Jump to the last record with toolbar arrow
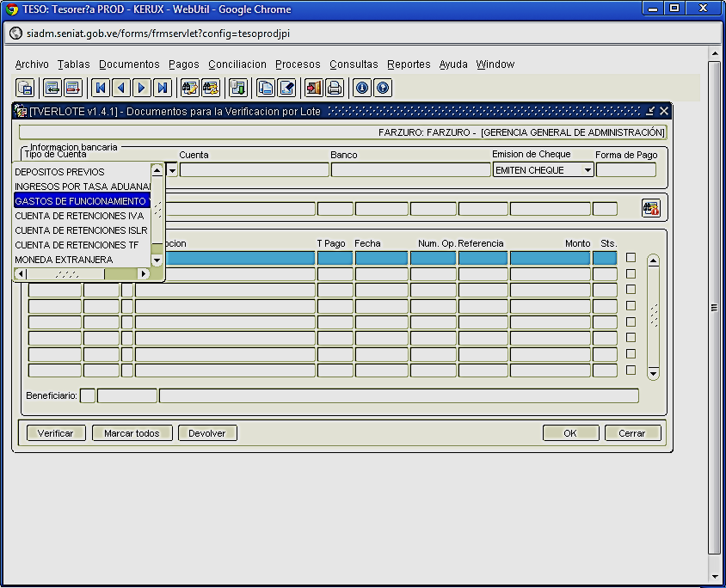 pyautogui.click(x=163, y=88)
